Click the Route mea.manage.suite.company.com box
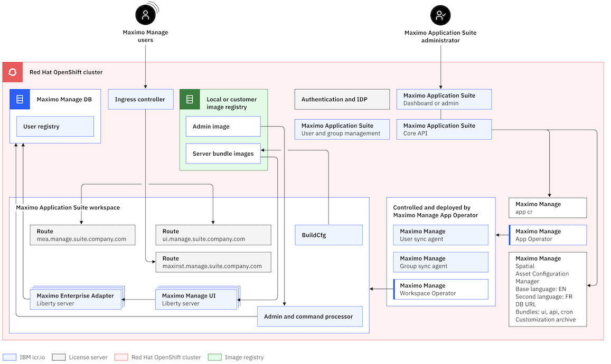This screenshot has width=611, height=364. 82,235
